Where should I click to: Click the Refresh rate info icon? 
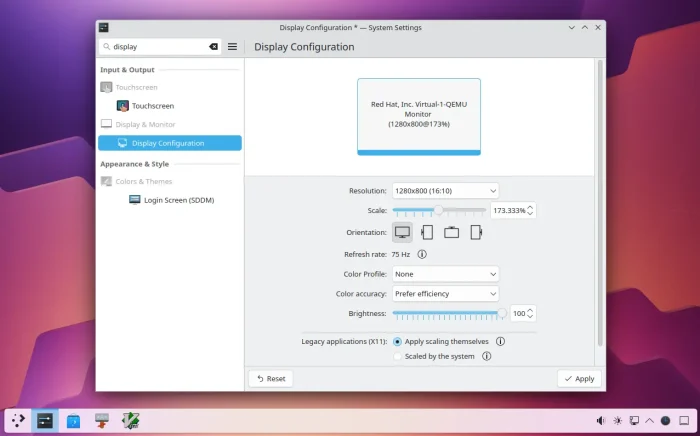tap(422, 255)
